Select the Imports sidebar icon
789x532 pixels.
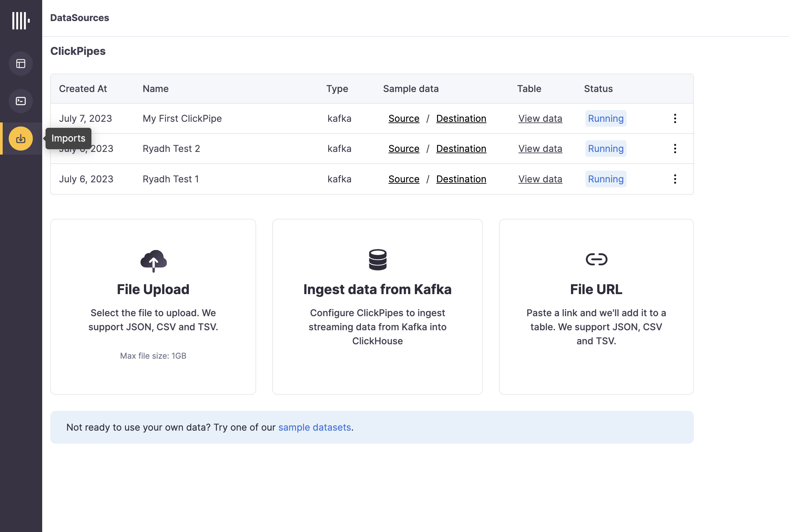[x=21, y=139]
